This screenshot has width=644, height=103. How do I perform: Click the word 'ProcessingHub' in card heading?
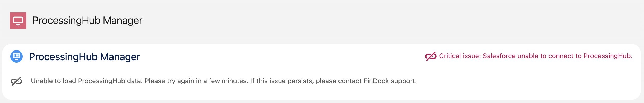(63, 57)
